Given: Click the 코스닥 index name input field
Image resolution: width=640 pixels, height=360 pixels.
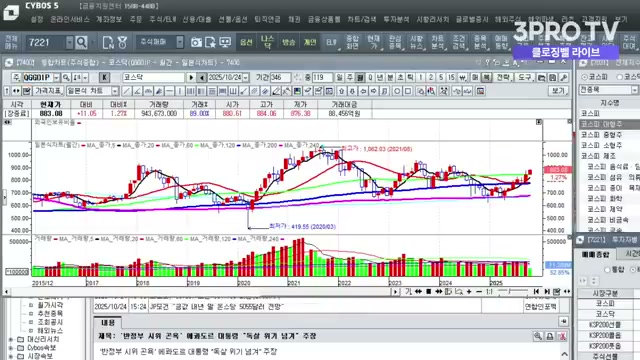Looking at the screenshot, I should pos(153,78).
